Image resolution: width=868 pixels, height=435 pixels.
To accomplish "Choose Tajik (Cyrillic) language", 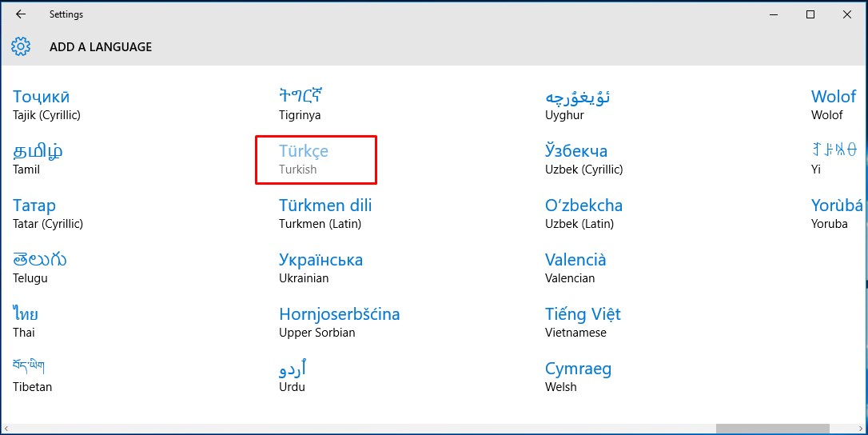I will pos(46,105).
